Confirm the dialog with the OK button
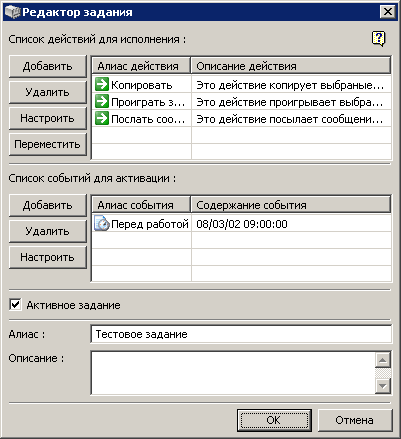Viewport: 401px width, 439px height. coord(274,420)
